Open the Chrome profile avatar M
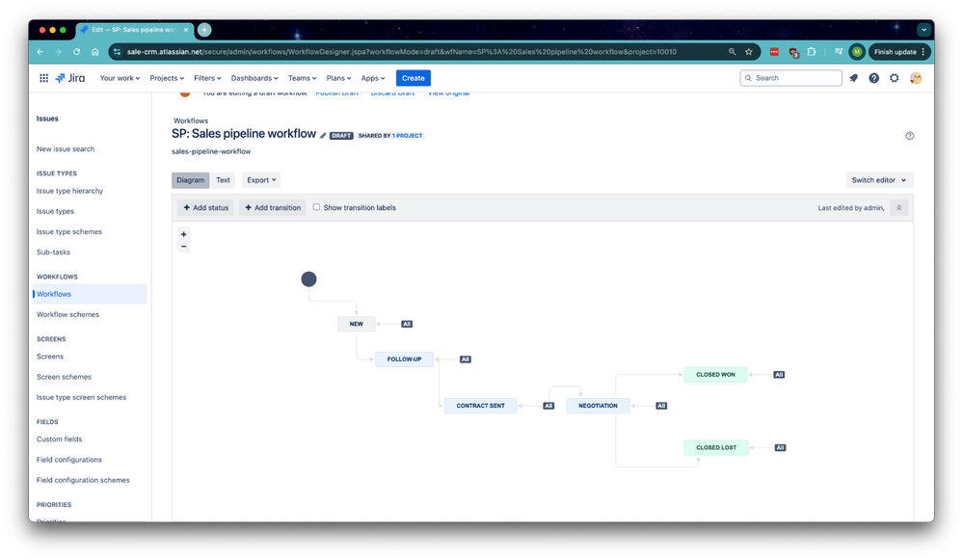 857,52
